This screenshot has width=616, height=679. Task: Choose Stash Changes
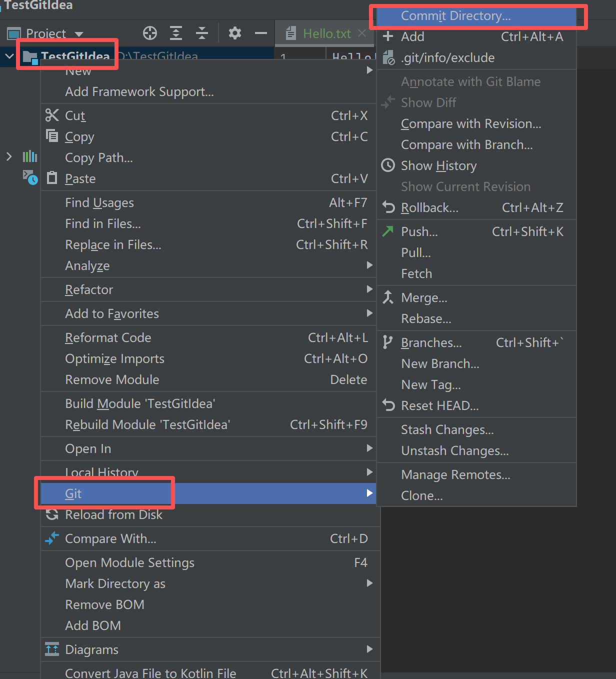pyautogui.click(x=476, y=429)
